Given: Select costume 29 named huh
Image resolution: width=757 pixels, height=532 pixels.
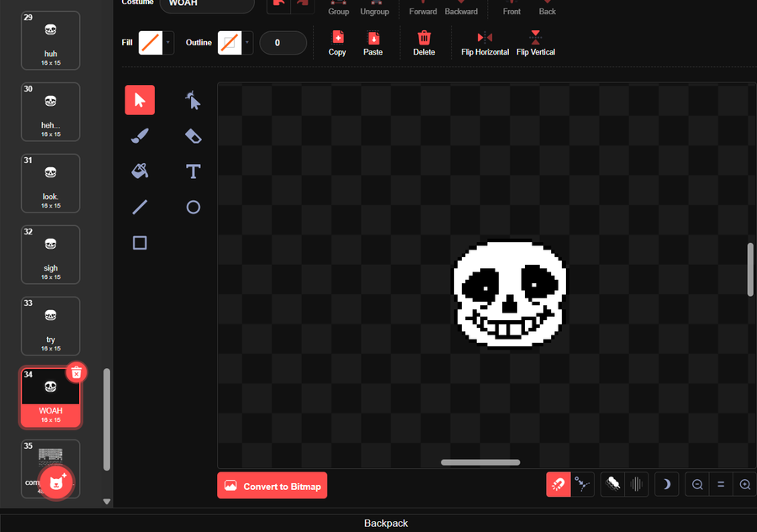Looking at the screenshot, I should pos(50,40).
